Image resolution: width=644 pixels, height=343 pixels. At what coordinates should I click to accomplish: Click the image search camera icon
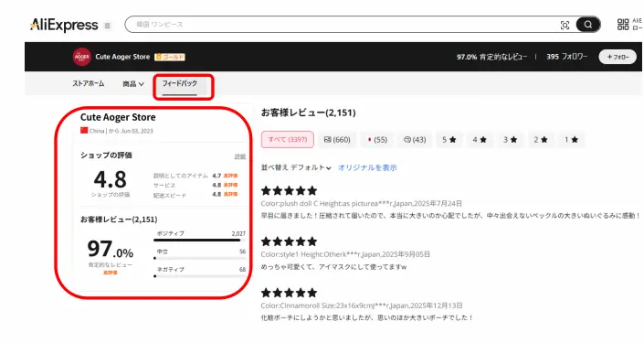tap(565, 25)
